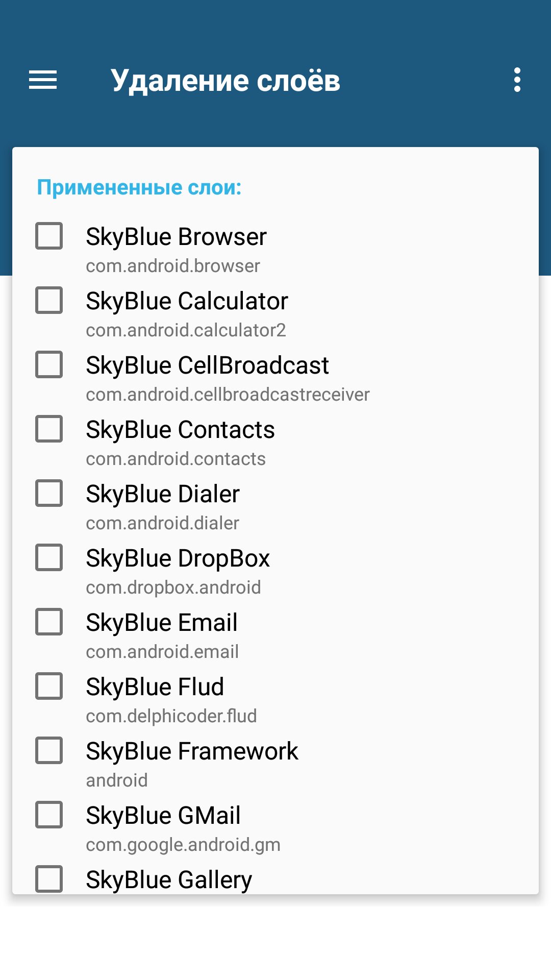The image size is (551, 980).
Task: Select the SkyBlue Contacts checkbox
Action: coord(49,429)
